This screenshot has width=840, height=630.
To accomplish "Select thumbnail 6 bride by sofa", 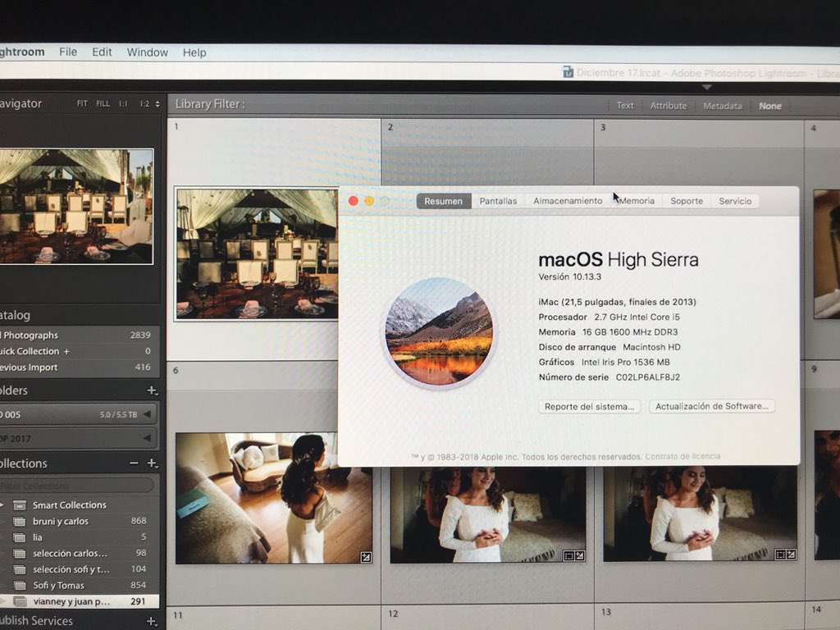I will [x=274, y=498].
